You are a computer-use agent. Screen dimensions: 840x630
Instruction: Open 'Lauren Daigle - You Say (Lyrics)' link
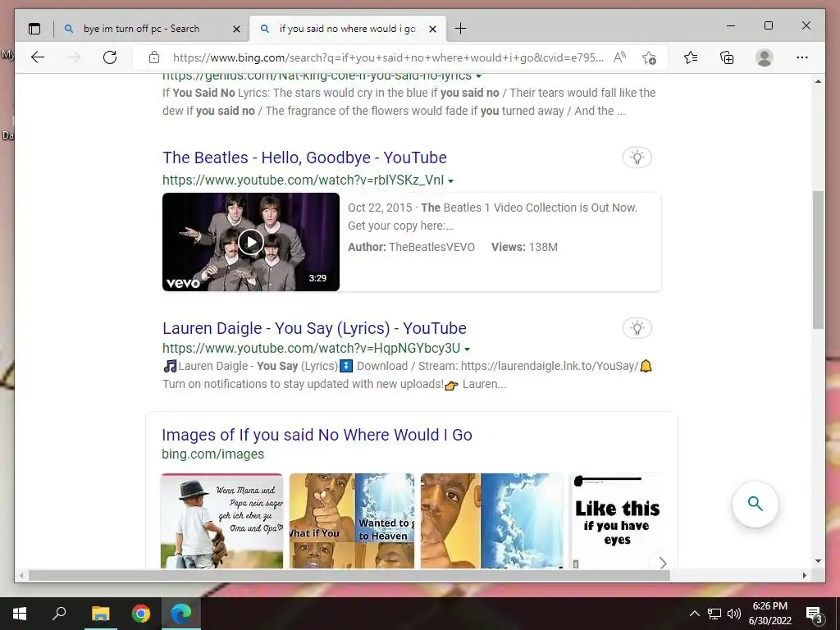(x=314, y=328)
